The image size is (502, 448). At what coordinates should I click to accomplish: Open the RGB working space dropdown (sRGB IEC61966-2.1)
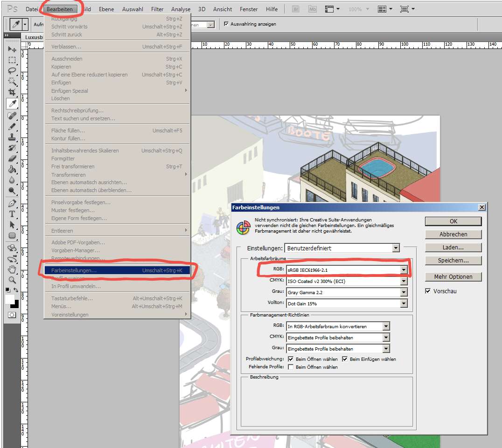347,270
